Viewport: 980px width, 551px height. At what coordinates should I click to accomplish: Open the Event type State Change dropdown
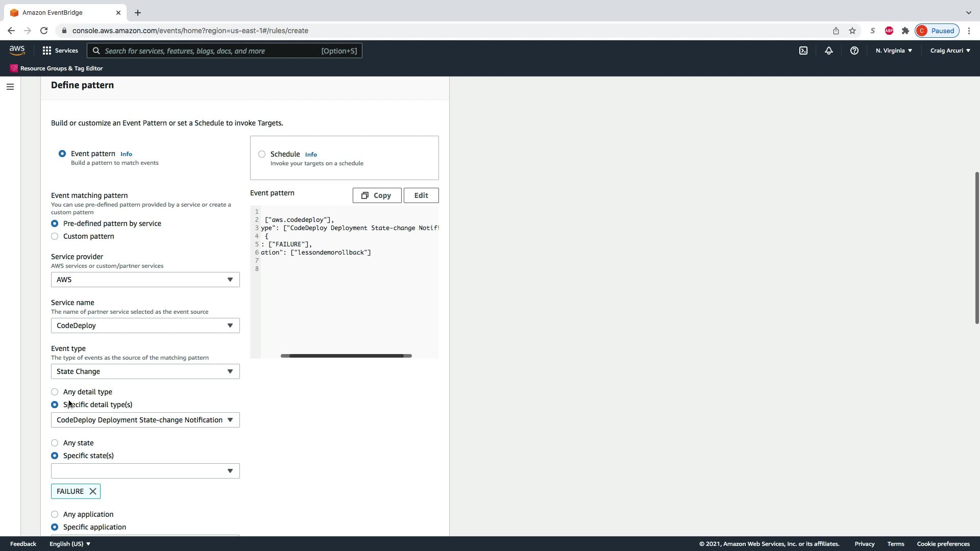tap(145, 371)
